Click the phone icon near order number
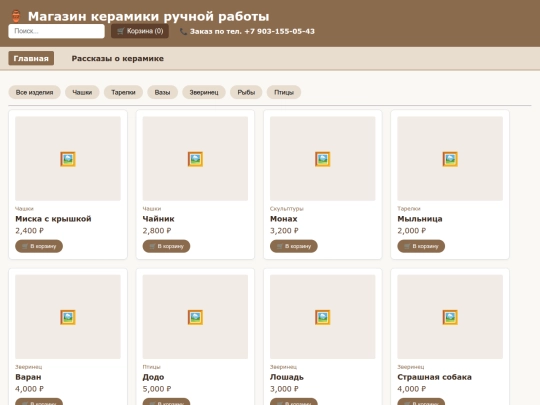 (x=183, y=32)
